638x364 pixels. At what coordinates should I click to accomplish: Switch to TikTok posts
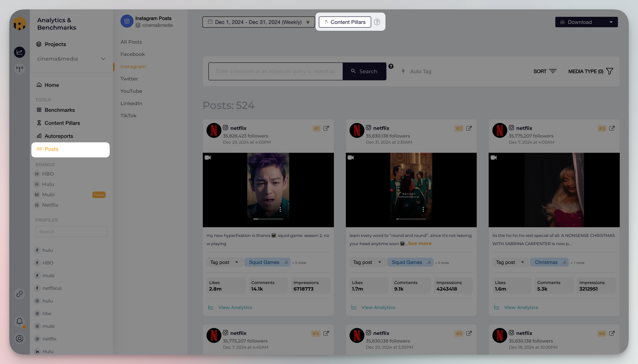coord(128,115)
